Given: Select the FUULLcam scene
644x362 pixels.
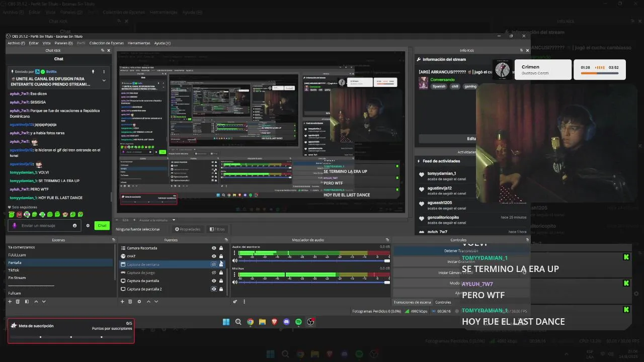Looking at the screenshot, I should (x=59, y=255).
